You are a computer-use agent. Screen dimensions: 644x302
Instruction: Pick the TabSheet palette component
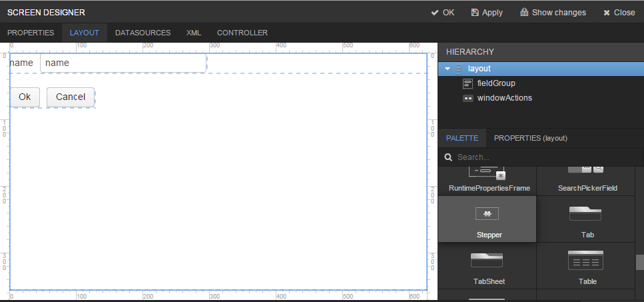pyautogui.click(x=487, y=265)
